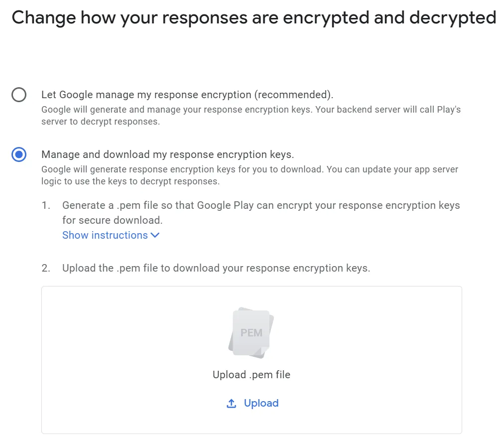Expand instructions using the chevron arrow
This screenshot has width=504, height=438.
[x=155, y=235]
